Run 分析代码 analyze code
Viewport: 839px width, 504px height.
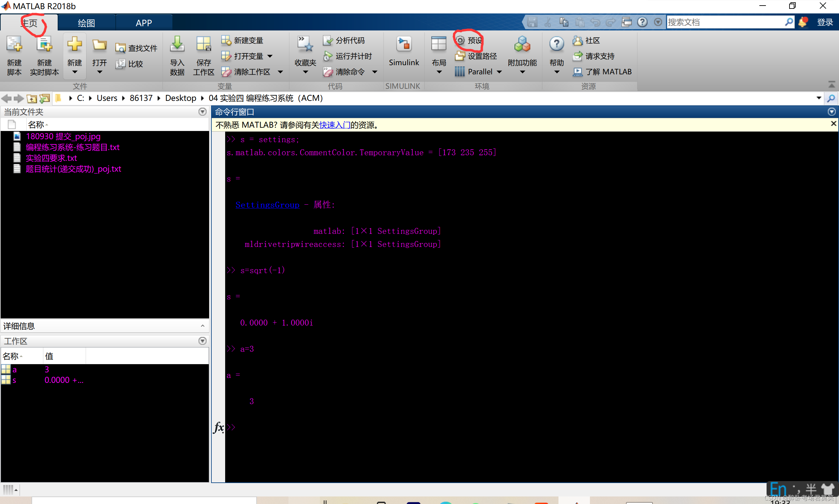tap(344, 40)
